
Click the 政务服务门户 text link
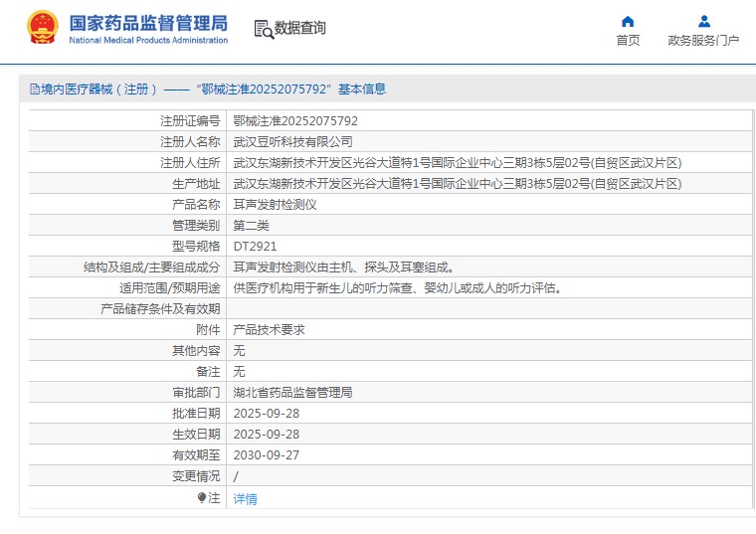click(703, 41)
